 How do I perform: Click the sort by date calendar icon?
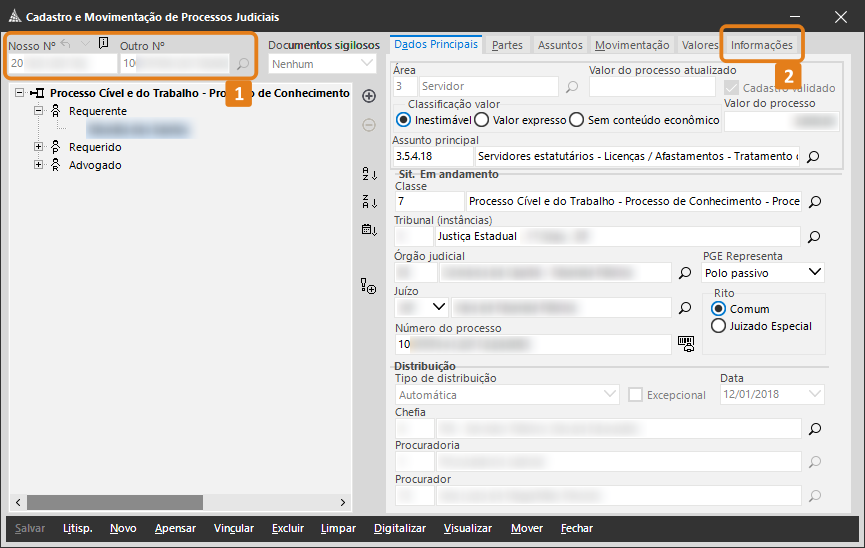point(368,230)
